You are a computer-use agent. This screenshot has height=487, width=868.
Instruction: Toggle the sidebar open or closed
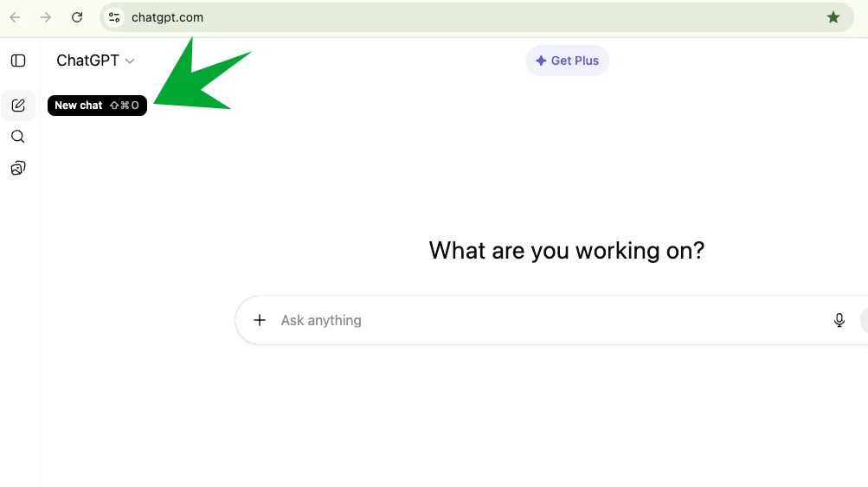[18, 61]
